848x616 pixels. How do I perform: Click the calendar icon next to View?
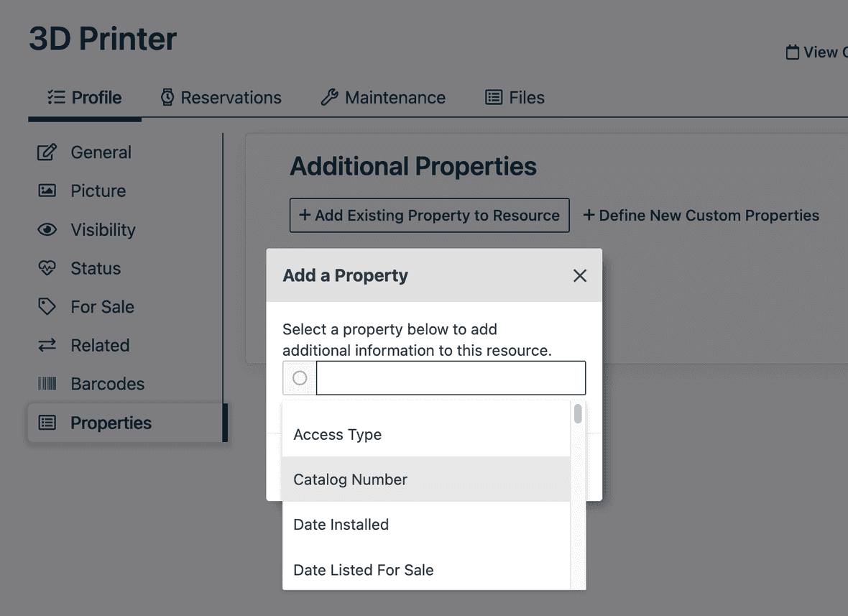pos(791,52)
